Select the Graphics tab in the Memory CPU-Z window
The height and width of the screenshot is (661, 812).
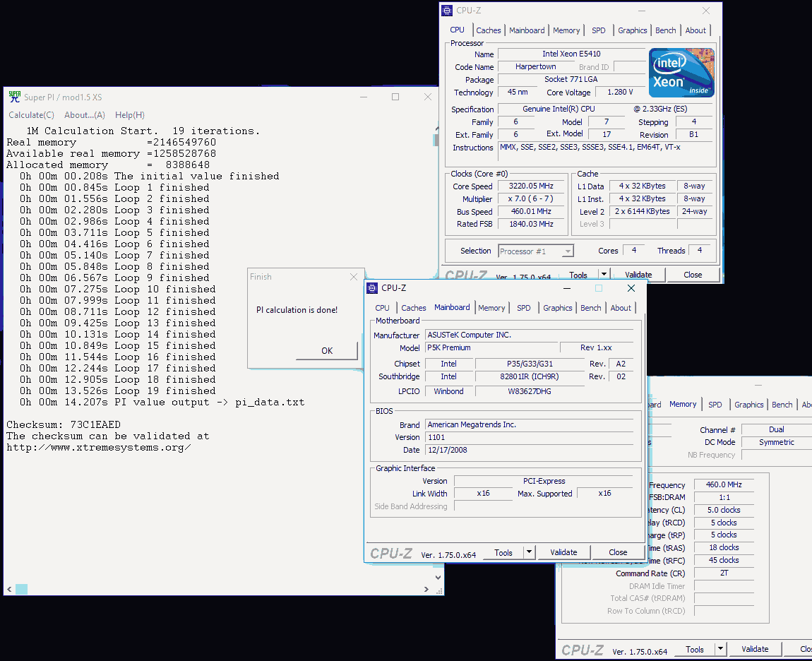click(749, 405)
